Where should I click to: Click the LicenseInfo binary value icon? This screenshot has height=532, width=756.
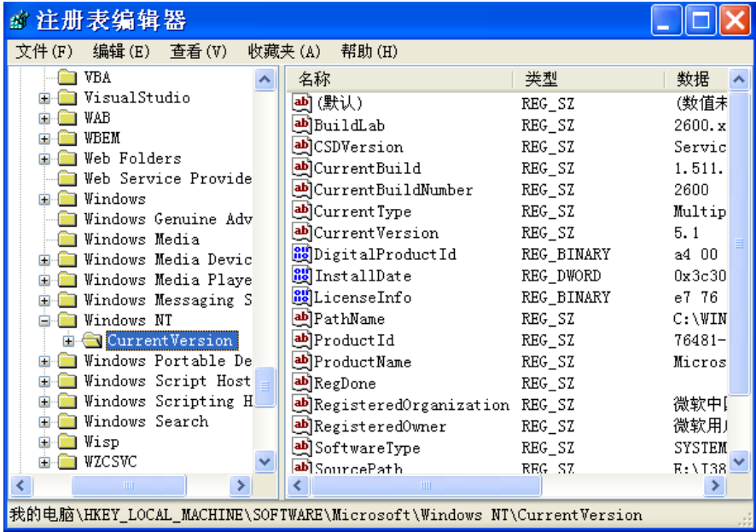coord(302,298)
